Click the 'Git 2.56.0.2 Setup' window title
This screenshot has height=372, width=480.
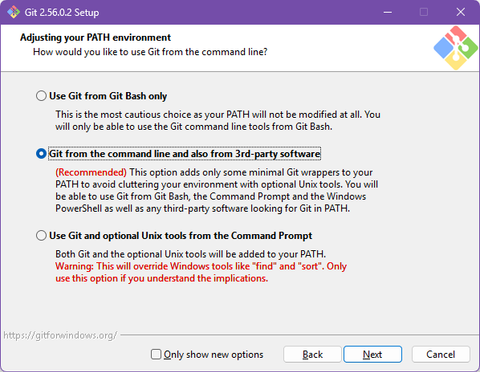(x=62, y=12)
